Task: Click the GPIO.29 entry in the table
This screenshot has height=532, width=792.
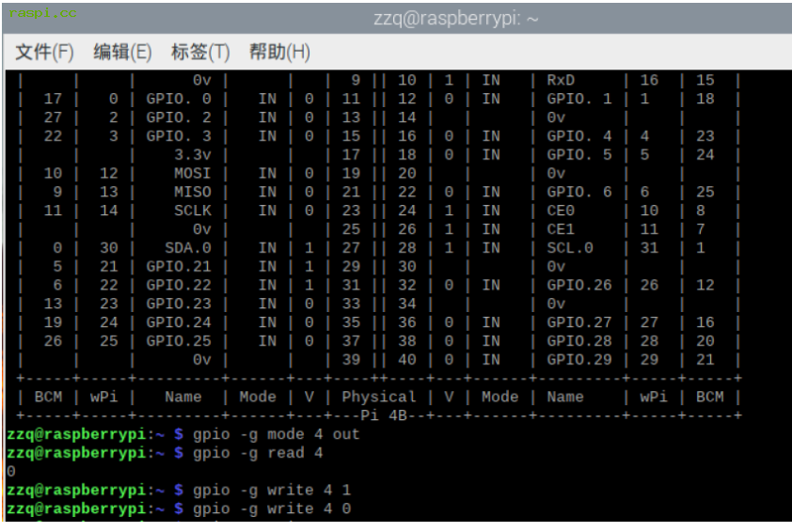Action: [579, 359]
